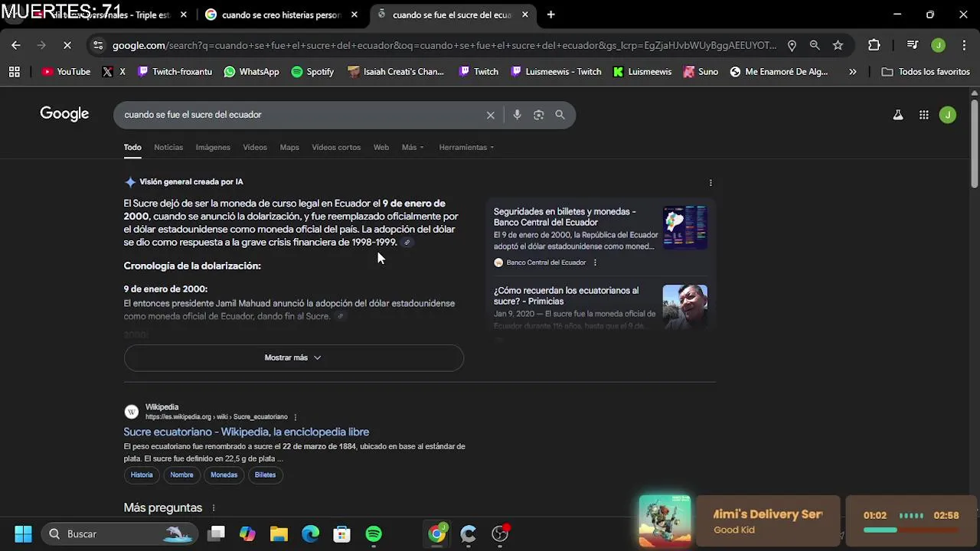The height and width of the screenshot is (551, 980).
Task: Open Sucre ecuatoriano Wikipedia link
Action: (x=247, y=432)
